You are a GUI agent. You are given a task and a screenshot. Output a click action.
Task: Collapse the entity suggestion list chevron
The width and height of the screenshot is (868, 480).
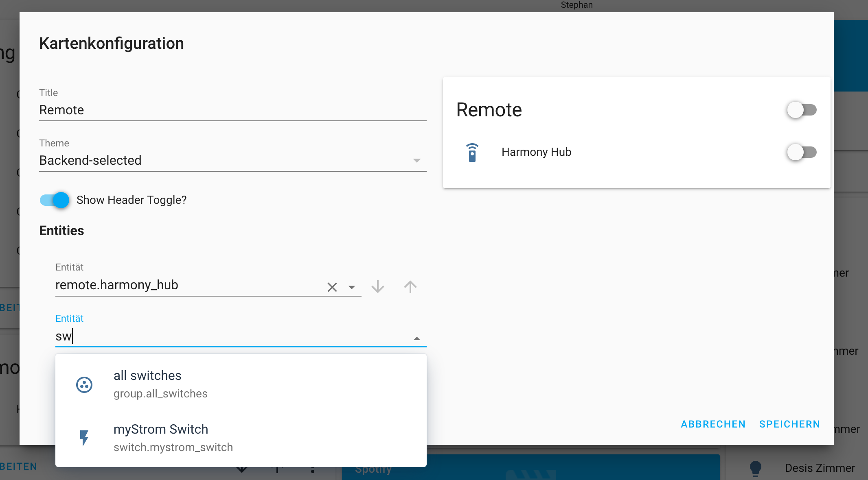[416, 338]
